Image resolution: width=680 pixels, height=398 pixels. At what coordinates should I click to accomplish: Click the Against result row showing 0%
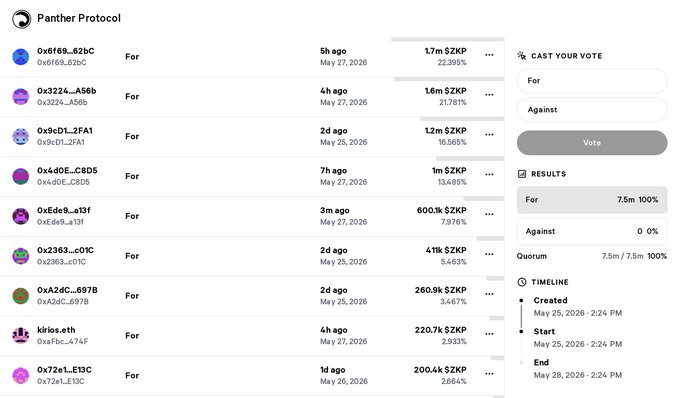click(x=592, y=231)
